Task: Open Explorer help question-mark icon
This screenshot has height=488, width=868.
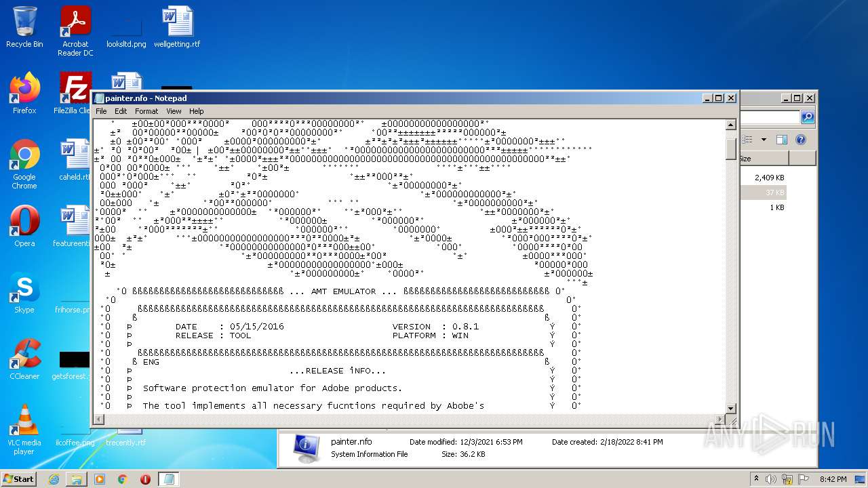Action: click(801, 140)
